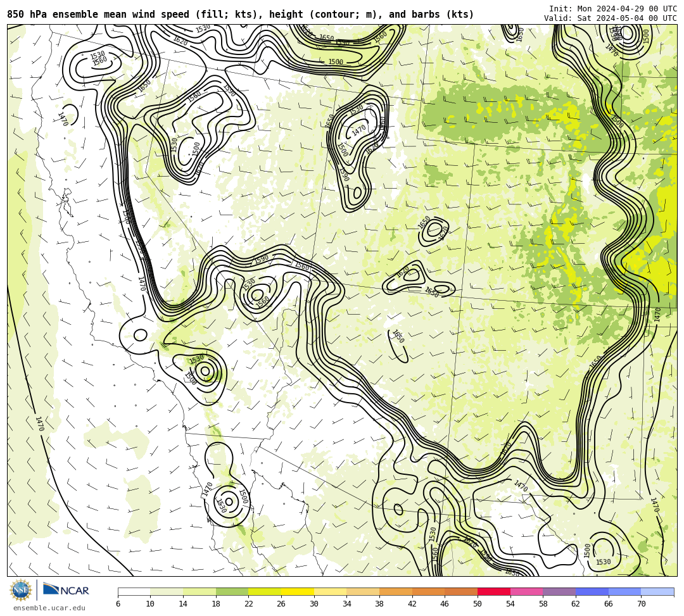Click the purple 58-62 kts colorbar swatch

point(559,591)
